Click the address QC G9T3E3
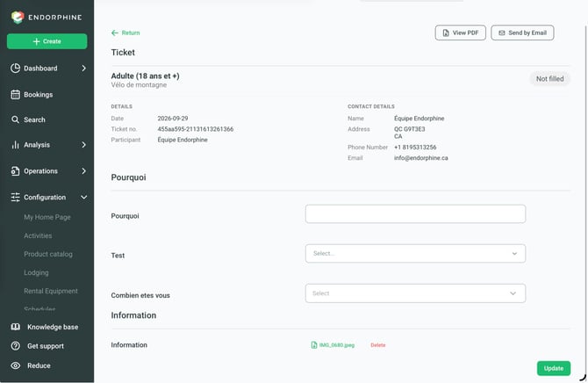Image resolution: width=588 pixels, height=383 pixels. click(x=410, y=129)
